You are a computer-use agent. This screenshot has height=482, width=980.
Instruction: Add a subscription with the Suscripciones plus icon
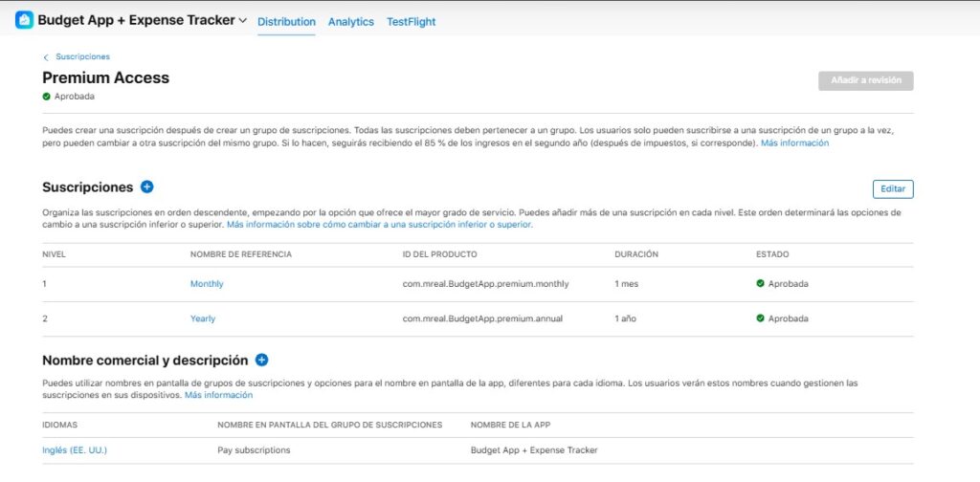[146, 186]
